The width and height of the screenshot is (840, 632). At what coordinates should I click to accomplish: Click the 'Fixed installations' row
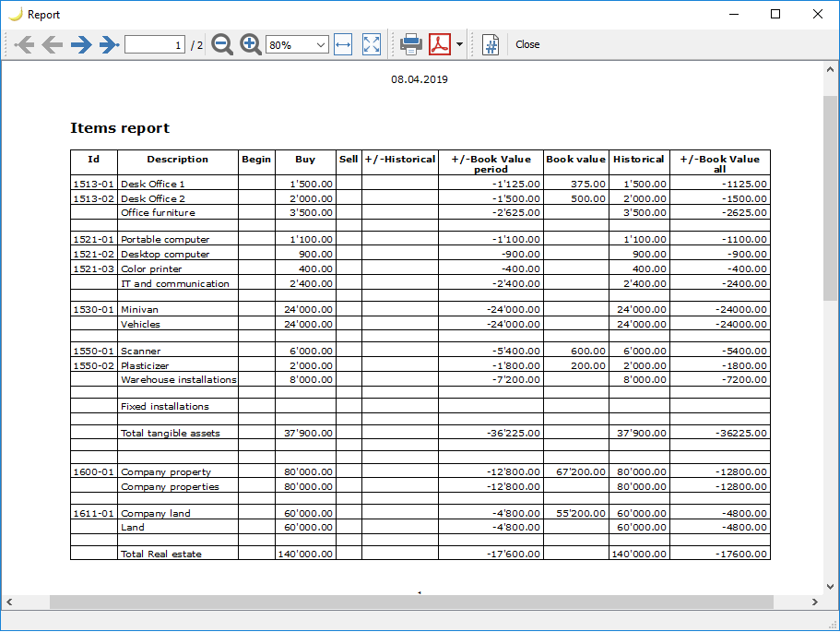[420, 406]
